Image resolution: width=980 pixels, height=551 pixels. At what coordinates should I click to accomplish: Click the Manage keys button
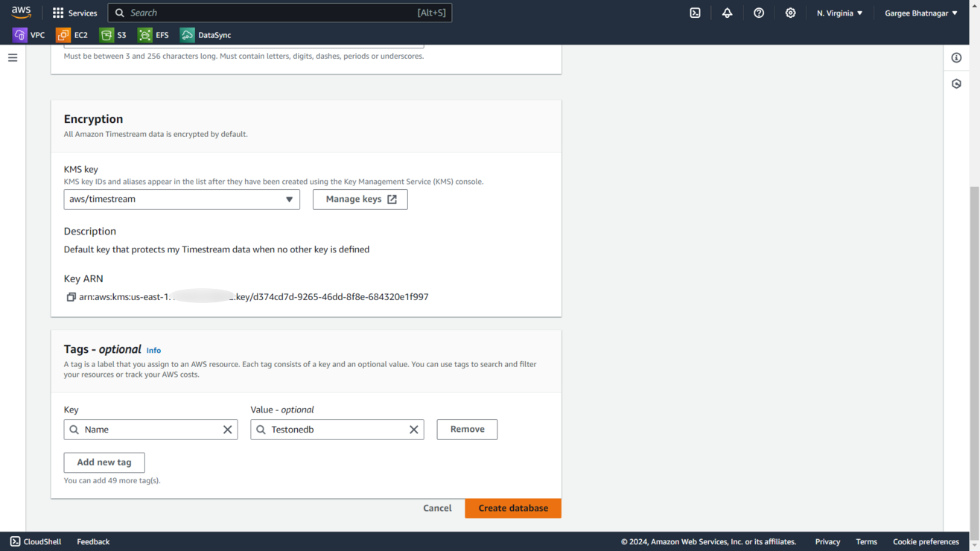click(x=360, y=200)
